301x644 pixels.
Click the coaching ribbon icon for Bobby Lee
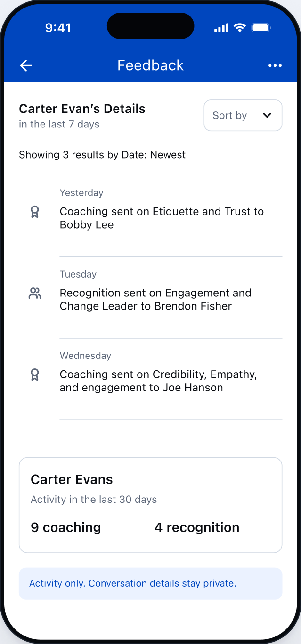coord(34,212)
